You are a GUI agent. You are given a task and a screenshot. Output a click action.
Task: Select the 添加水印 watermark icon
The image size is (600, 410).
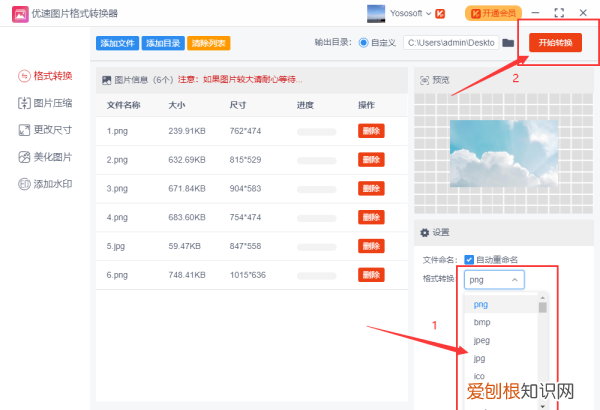pyautogui.click(x=24, y=184)
